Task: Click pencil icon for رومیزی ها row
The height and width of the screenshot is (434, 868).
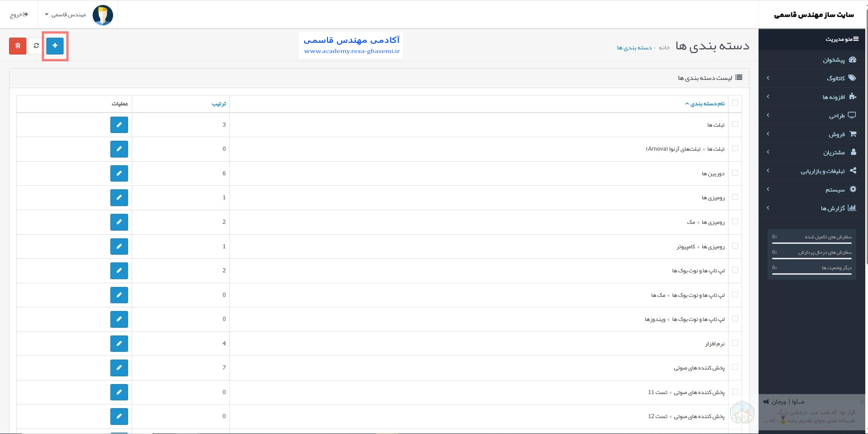Action: click(x=119, y=197)
